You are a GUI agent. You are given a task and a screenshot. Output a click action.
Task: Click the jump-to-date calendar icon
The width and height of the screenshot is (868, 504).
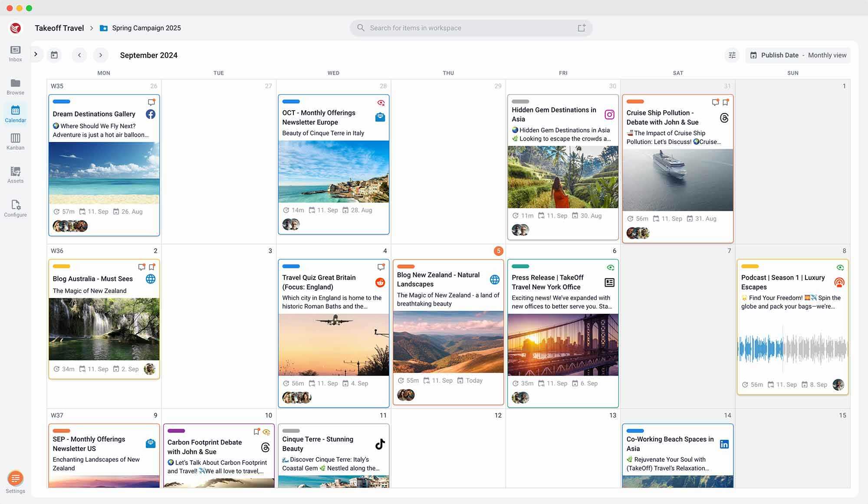pos(54,55)
